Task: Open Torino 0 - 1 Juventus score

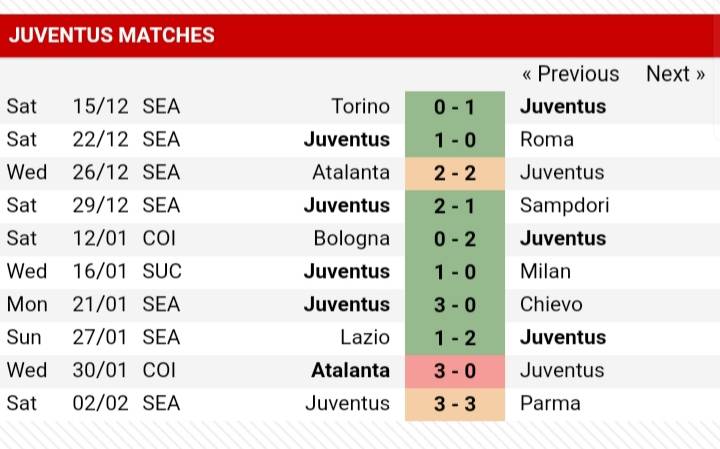Action: [455, 107]
